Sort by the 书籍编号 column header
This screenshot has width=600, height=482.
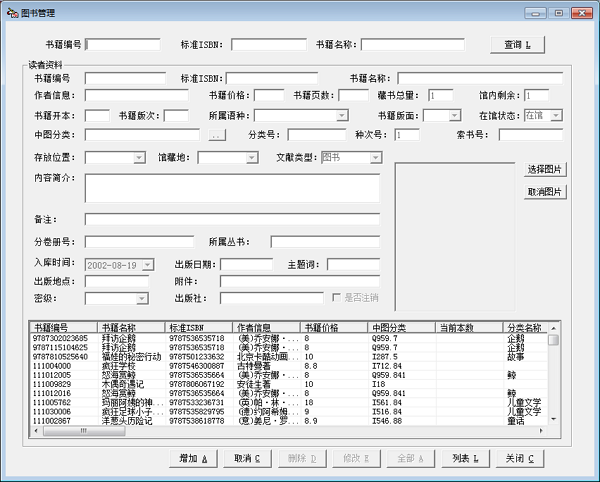click(x=64, y=327)
